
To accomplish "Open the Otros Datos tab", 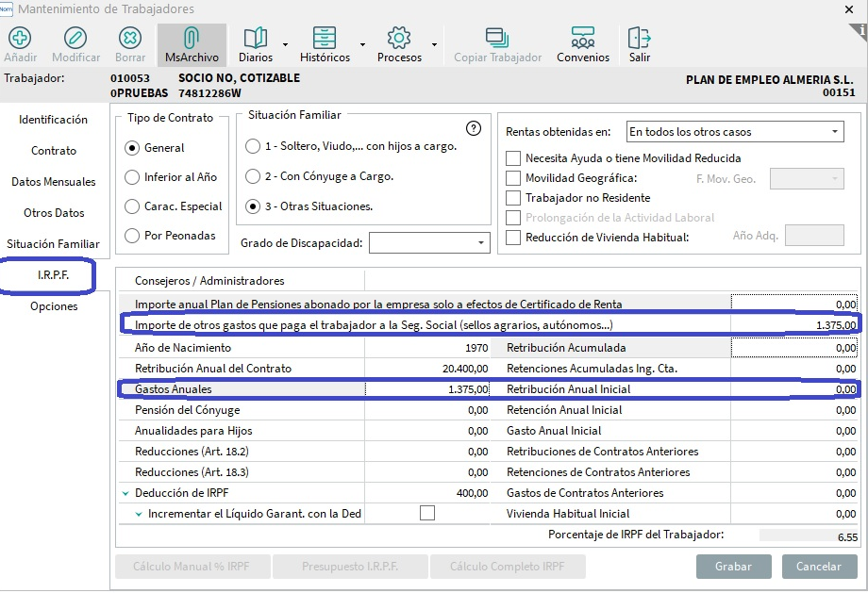I will tap(53, 212).
